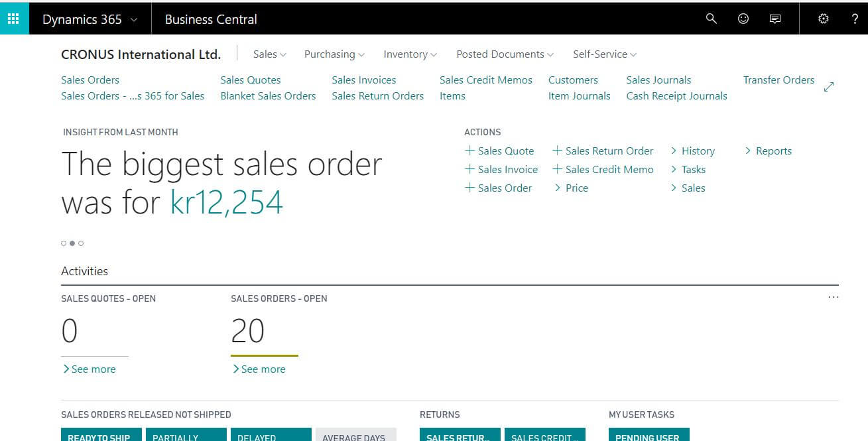
Task: Create a new Sales Credit Memo
Action: pos(603,170)
